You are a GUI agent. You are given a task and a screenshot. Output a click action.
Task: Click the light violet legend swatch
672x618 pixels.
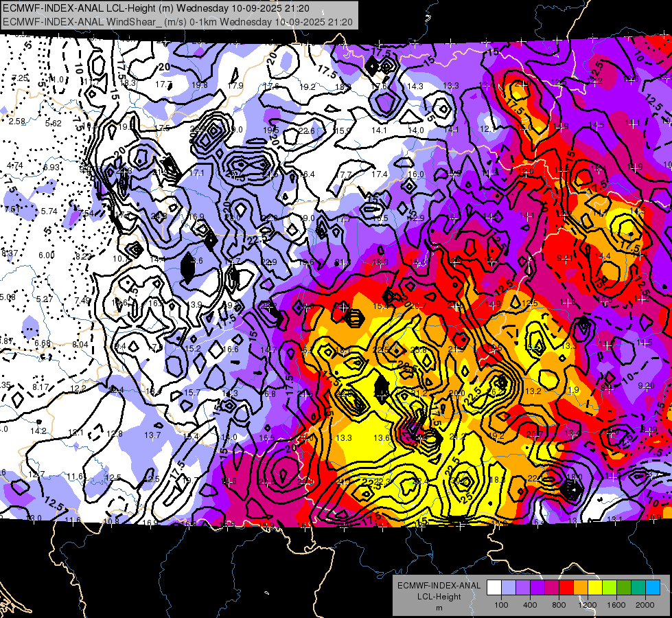click(x=523, y=588)
